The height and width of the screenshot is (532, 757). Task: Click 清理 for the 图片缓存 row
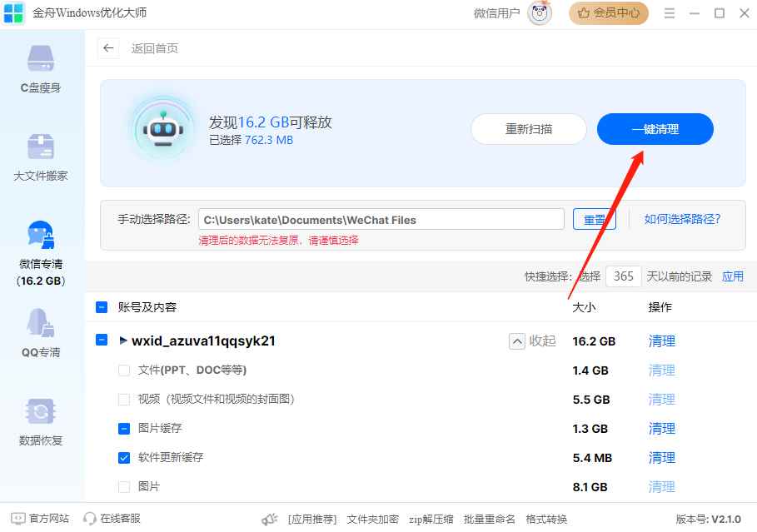click(x=661, y=429)
